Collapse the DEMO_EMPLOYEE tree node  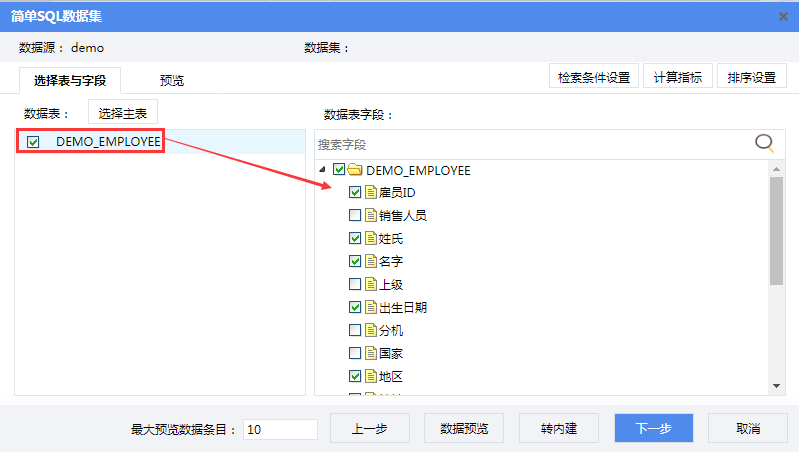(322, 170)
